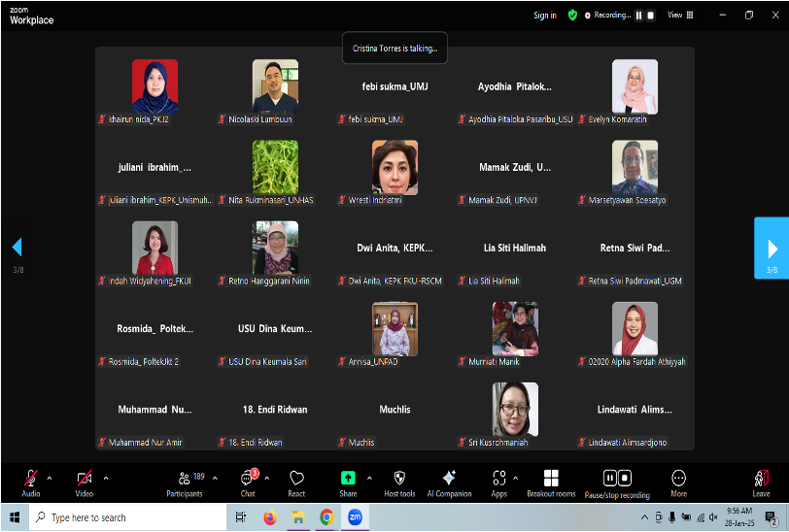Viewport: 789px width, 532px height.
Task: Click the green encryption shield icon
Action: pyautogui.click(x=573, y=16)
